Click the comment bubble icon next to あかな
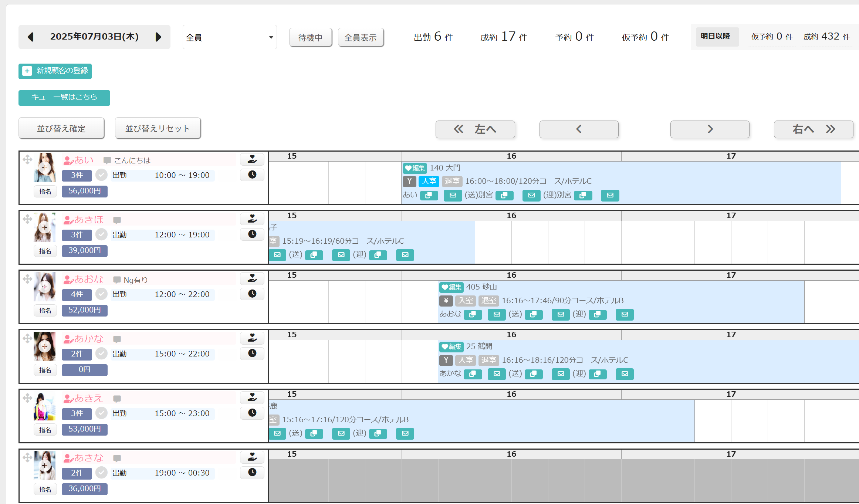This screenshot has width=859, height=504. tap(117, 339)
